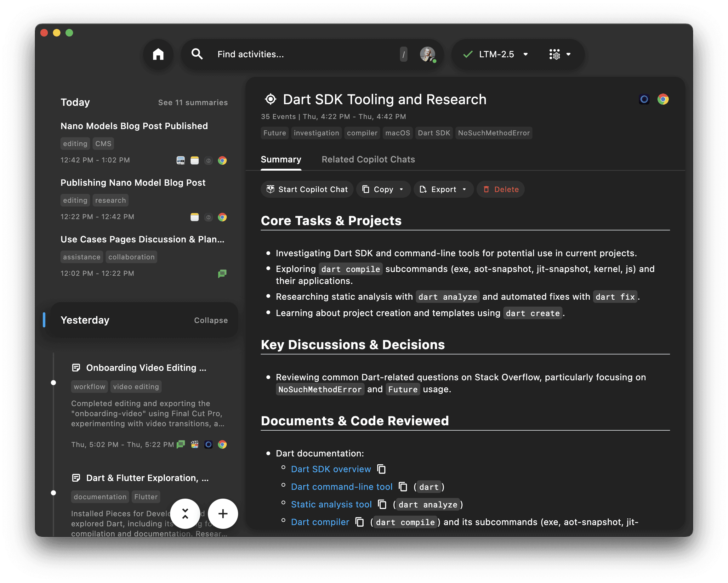Click the NoSuchMethodError tag
The width and height of the screenshot is (728, 583).
pyautogui.click(x=494, y=133)
